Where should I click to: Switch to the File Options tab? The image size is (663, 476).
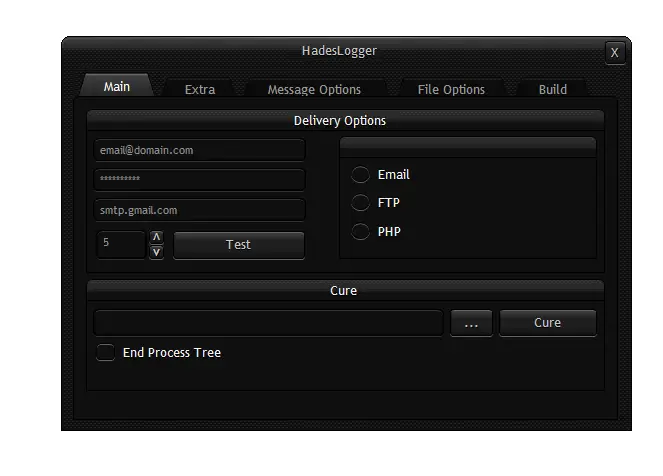451,89
